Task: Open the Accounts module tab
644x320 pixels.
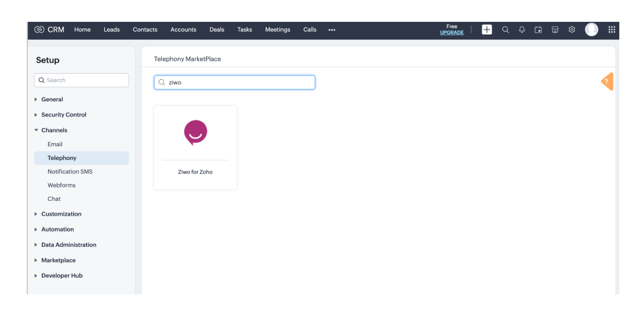Action: coord(183,29)
